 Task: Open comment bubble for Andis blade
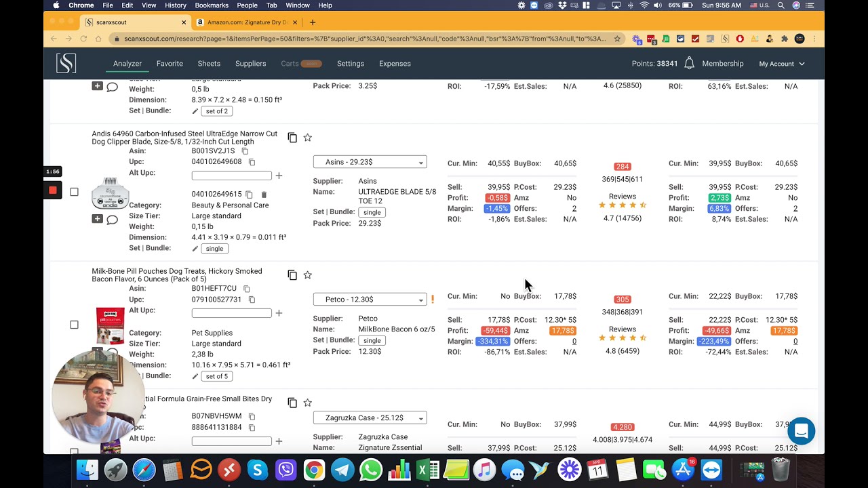[x=113, y=220]
